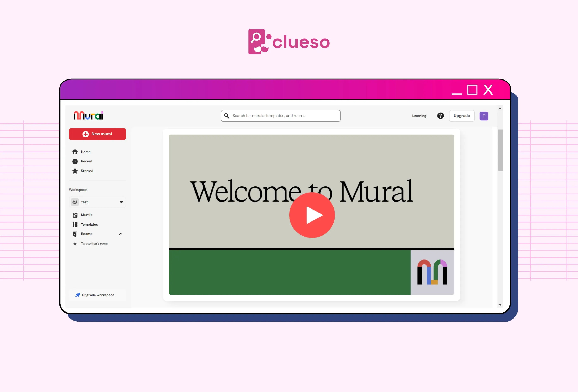Click the Templates layout icon

pos(75,225)
